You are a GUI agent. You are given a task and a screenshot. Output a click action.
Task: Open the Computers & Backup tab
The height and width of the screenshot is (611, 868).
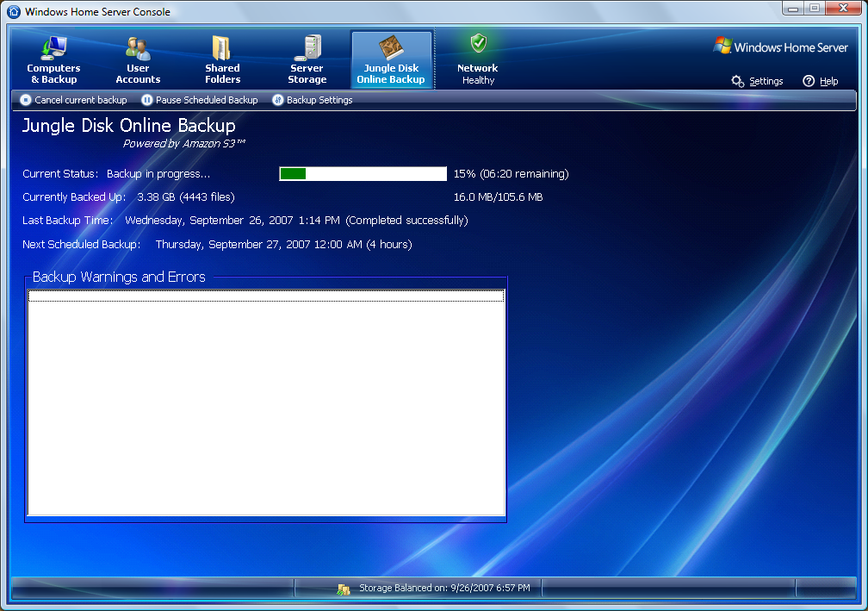[x=53, y=59]
